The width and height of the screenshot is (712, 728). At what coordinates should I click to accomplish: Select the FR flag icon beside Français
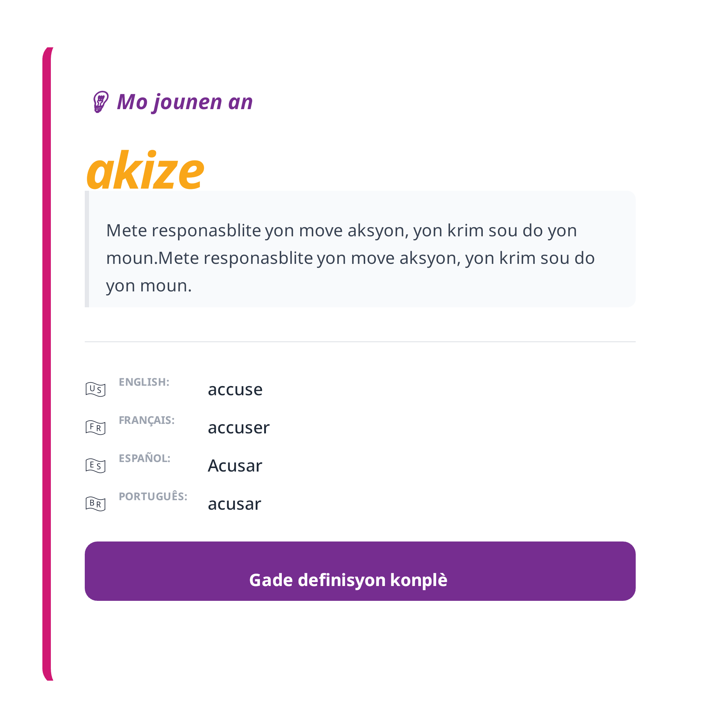pyautogui.click(x=96, y=428)
